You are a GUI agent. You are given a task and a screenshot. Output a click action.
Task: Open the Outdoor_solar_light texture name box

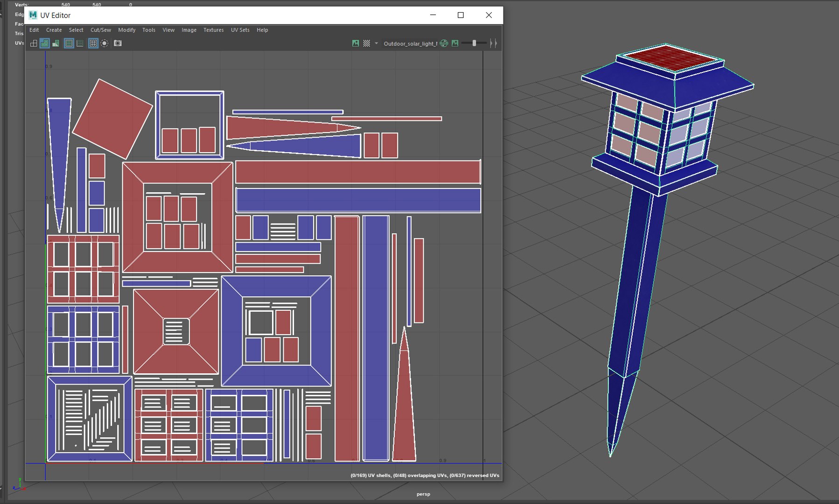(x=410, y=44)
